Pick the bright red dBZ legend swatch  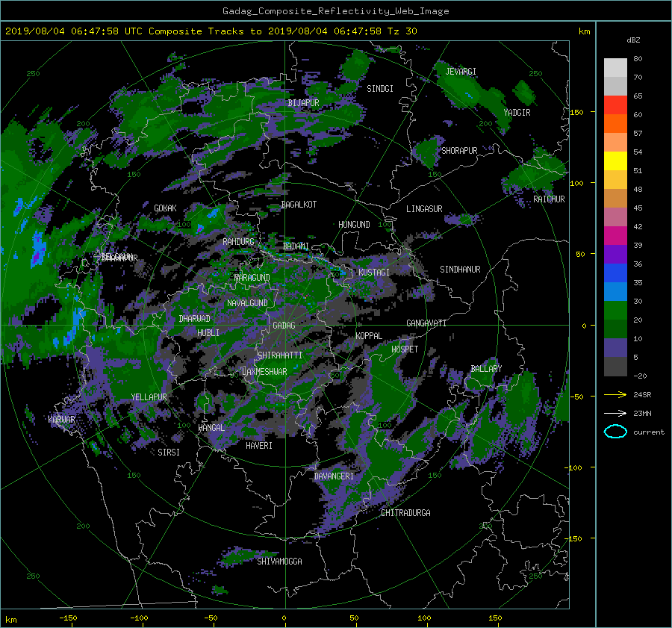click(615, 105)
